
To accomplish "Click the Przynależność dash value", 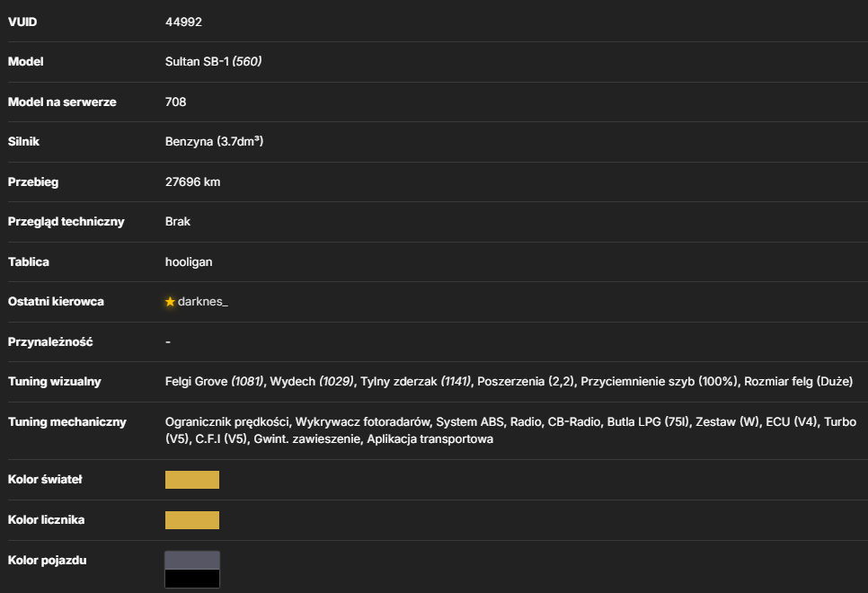I will pyautogui.click(x=168, y=342).
